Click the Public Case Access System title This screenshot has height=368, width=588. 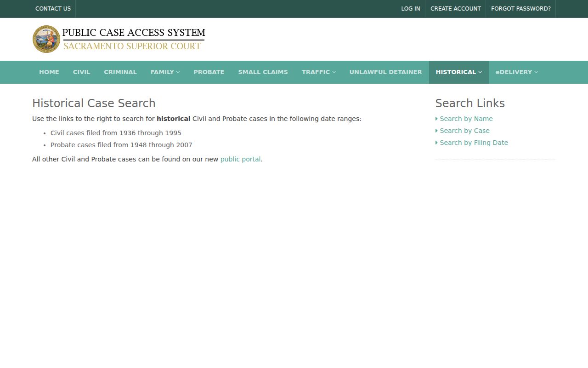[134, 33]
